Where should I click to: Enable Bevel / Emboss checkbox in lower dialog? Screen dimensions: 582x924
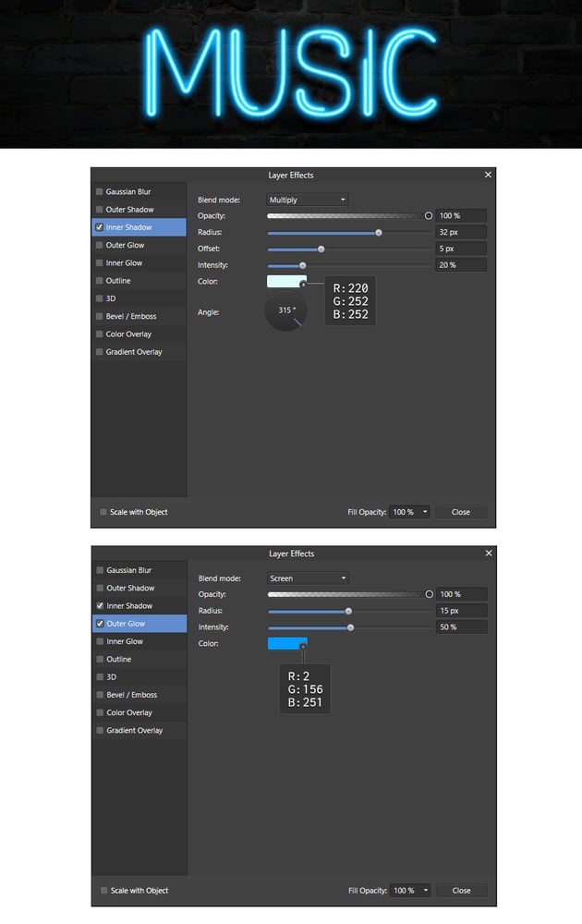pos(100,695)
